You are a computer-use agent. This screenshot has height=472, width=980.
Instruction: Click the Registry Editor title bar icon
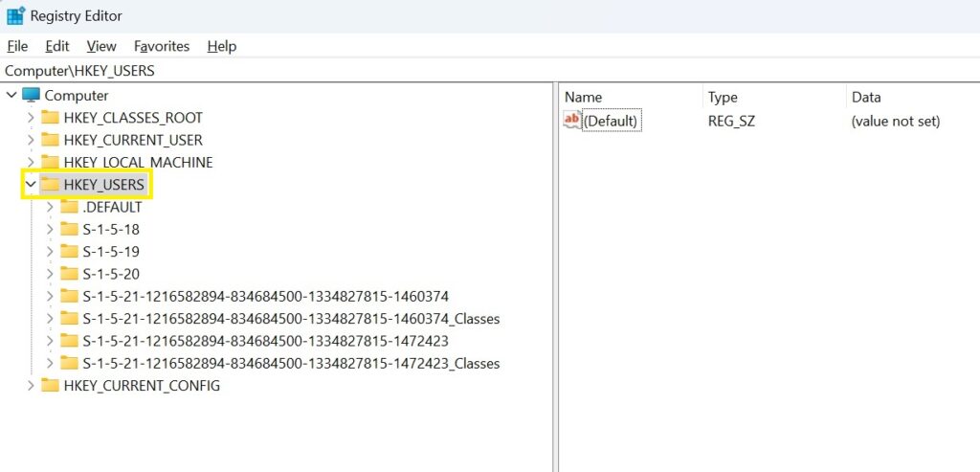pos(15,15)
